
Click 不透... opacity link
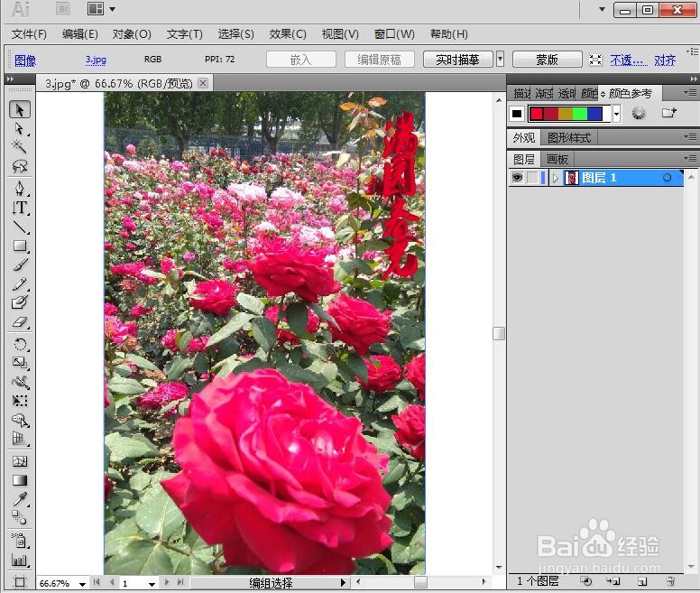point(629,60)
